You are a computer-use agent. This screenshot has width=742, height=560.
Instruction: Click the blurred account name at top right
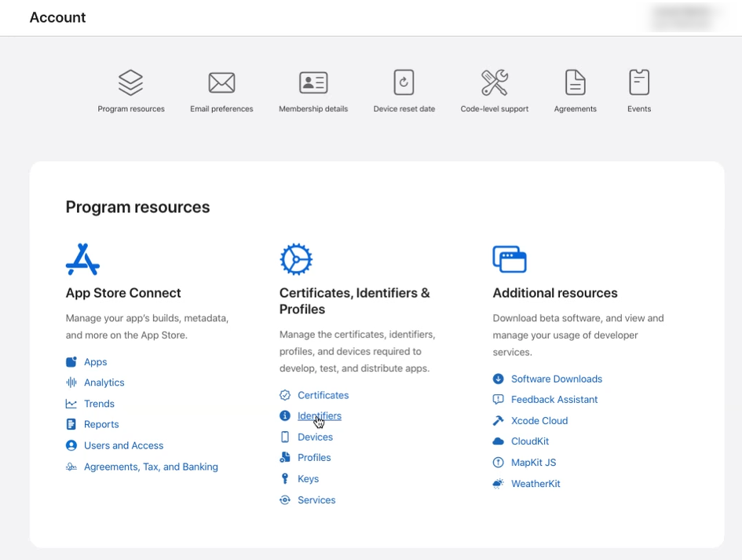[x=682, y=17]
